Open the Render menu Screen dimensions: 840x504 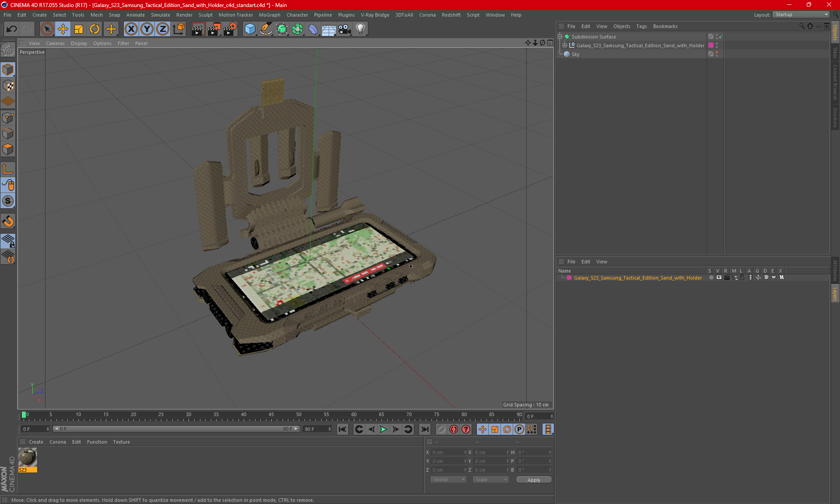click(184, 15)
